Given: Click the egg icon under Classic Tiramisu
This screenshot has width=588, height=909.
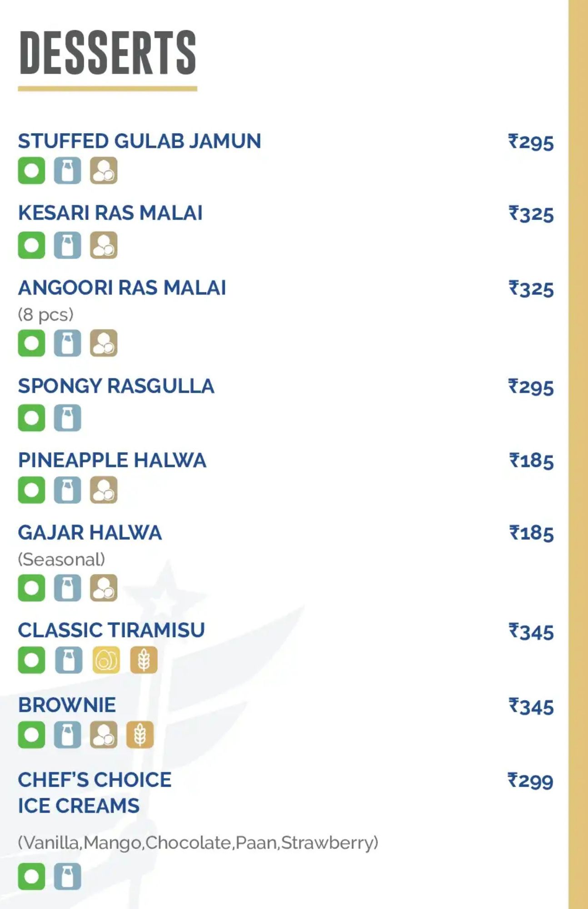Looking at the screenshot, I should (x=106, y=660).
